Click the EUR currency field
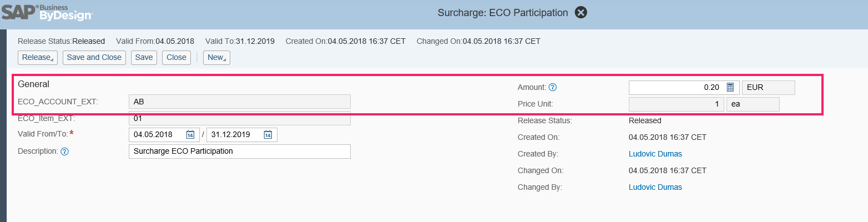The image size is (868, 222). pos(769,88)
